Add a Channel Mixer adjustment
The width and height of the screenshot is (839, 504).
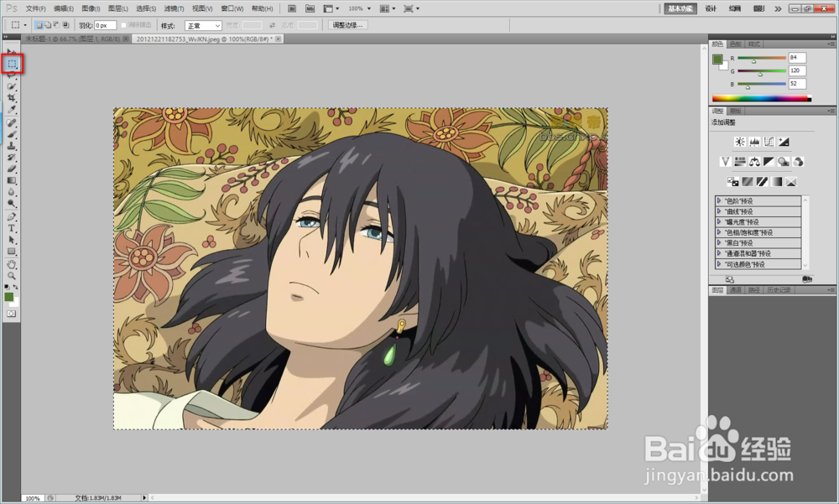point(798,162)
